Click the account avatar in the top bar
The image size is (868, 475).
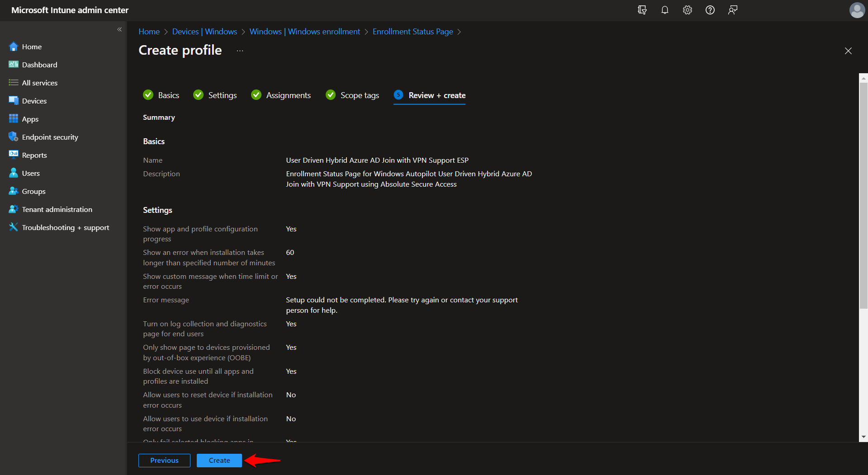pos(857,10)
